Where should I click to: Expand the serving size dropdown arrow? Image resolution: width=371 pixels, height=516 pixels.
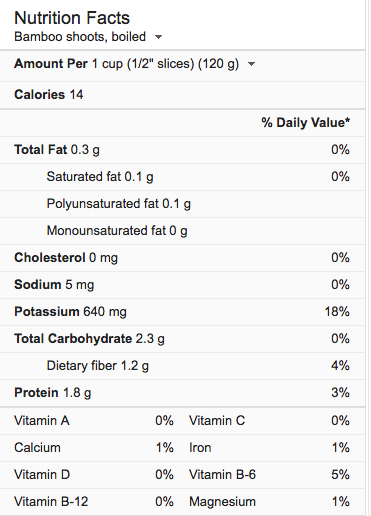click(252, 64)
